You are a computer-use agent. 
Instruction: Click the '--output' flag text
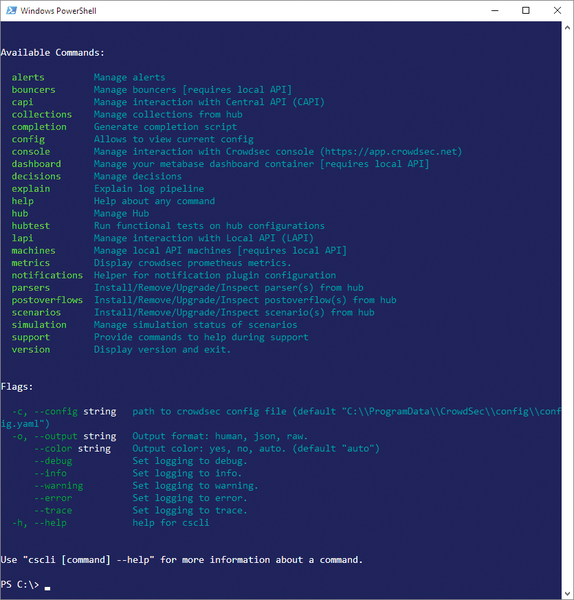click(56, 436)
